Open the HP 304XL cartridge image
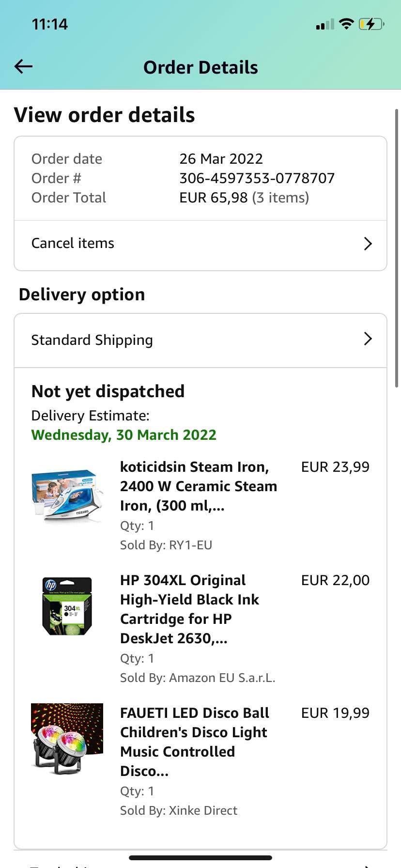The height and width of the screenshot is (868, 401). pyautogui.click(x=67, y=606)
